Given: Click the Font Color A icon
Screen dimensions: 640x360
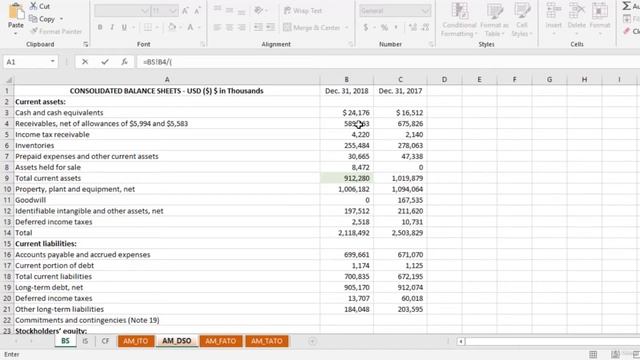Looking at the screenshot, I should 190,27.
